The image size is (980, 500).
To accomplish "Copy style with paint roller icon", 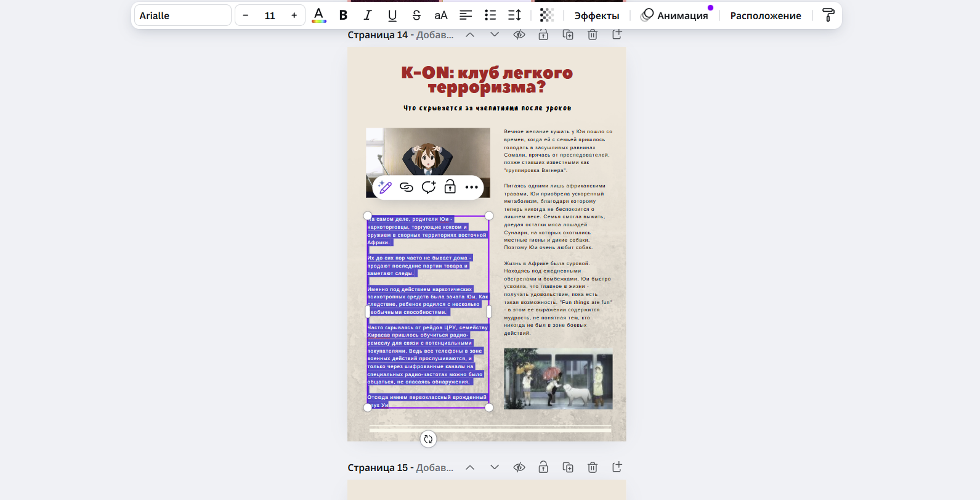I will (x=828, y=15).
